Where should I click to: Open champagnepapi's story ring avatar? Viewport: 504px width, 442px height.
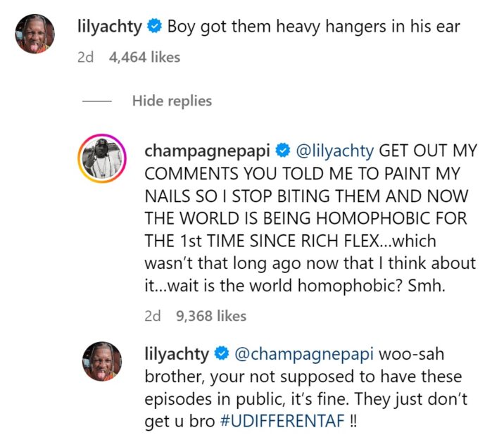point(102,158)
